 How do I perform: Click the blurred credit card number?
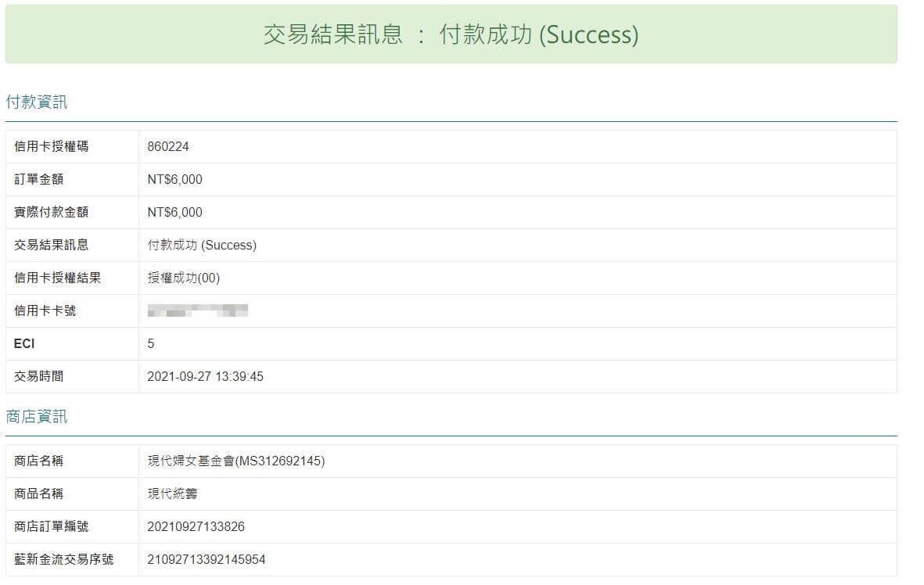pyautogui.click(x=197, y=310)
